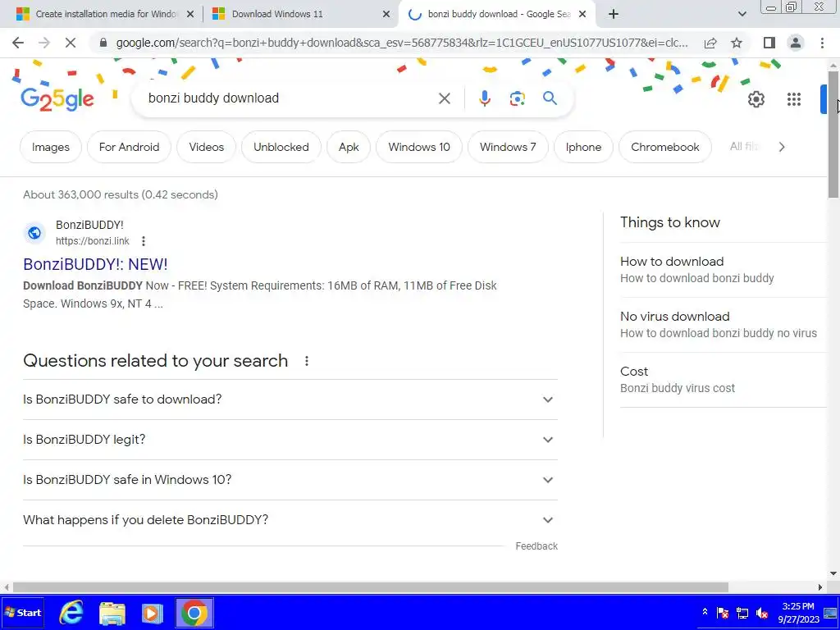Open the taskbar clock and date
This screenshot has width=840, height=630.
(x=798, y=613)
